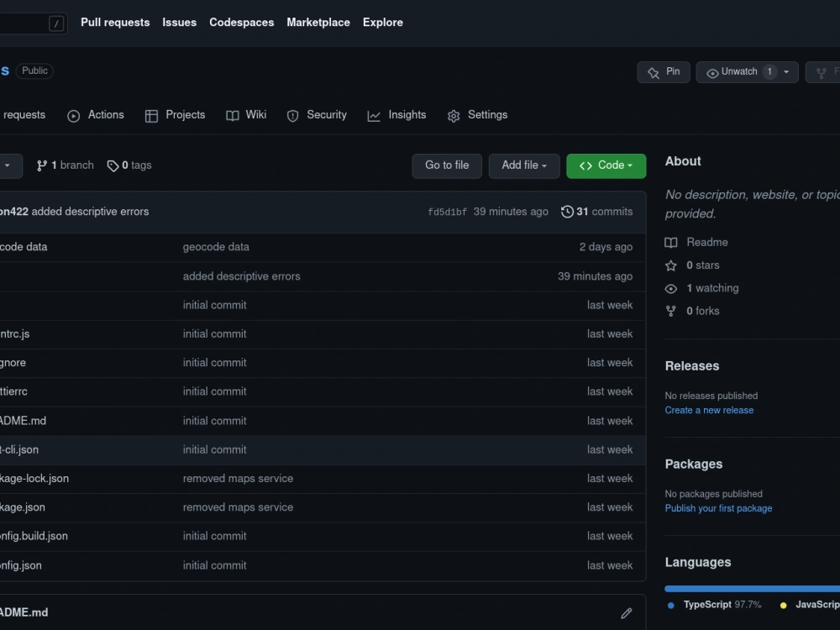Viewport: 840px width, 630px height.
Task: Open the Wiki tab
Action: [x=246, y=115]
